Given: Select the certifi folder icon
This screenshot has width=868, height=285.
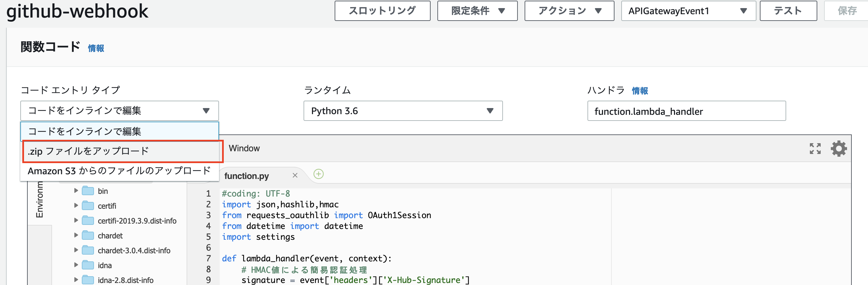Looking at the screenshot, I should point(88,206).
